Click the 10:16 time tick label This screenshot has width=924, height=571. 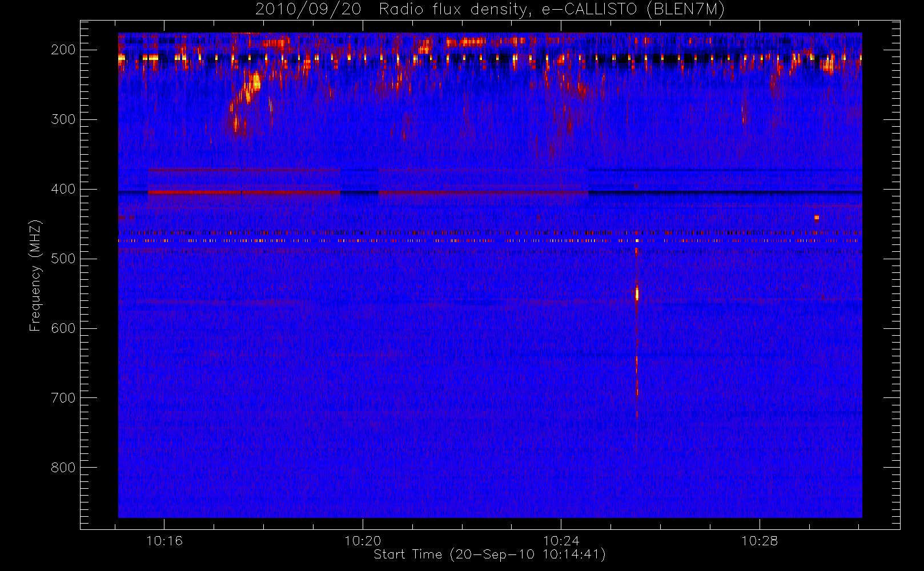click(x=164, y=541)
